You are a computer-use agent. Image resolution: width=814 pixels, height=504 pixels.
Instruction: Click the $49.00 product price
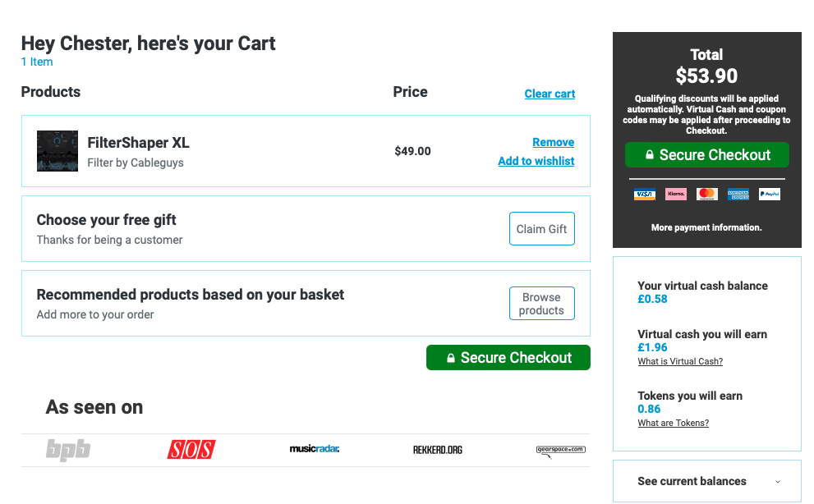pyautogui.click(x=412, y=151)
